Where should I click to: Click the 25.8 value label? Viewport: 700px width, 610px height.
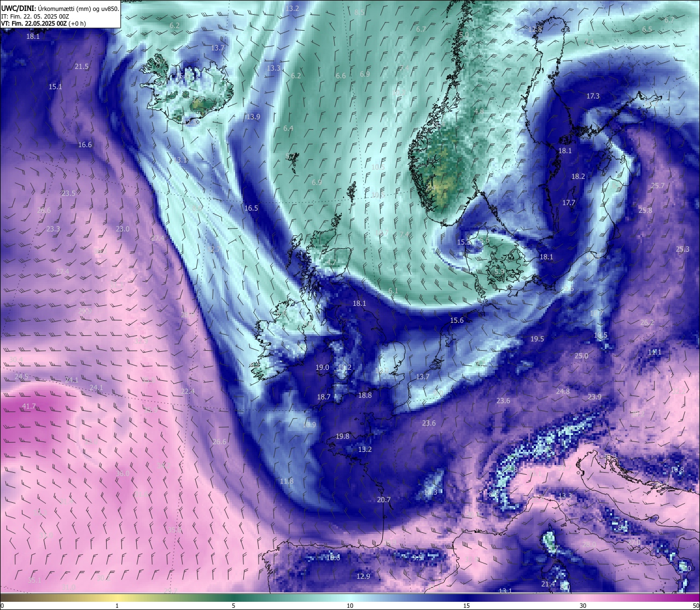point(645,210)
